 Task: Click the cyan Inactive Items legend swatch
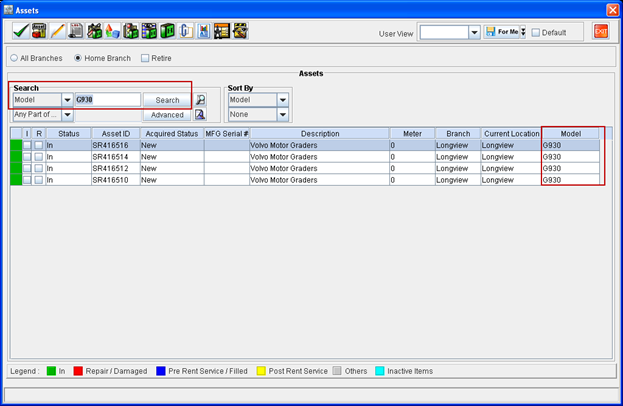point(380,371)
